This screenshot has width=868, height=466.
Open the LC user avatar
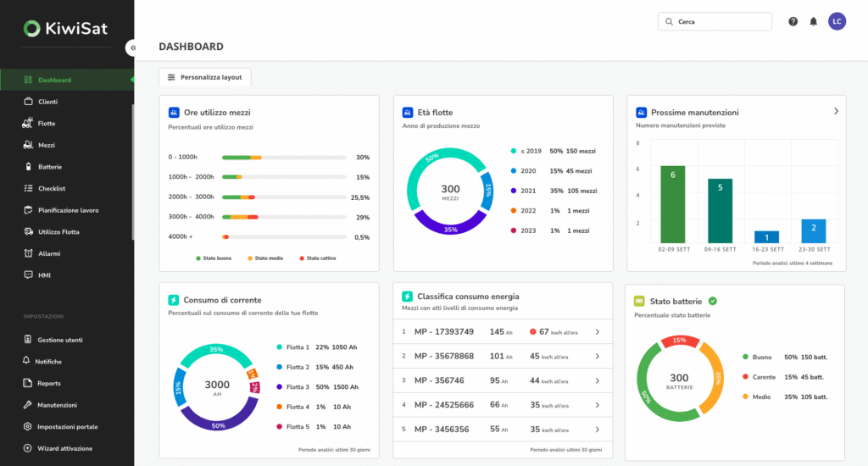tap(837, 21)
